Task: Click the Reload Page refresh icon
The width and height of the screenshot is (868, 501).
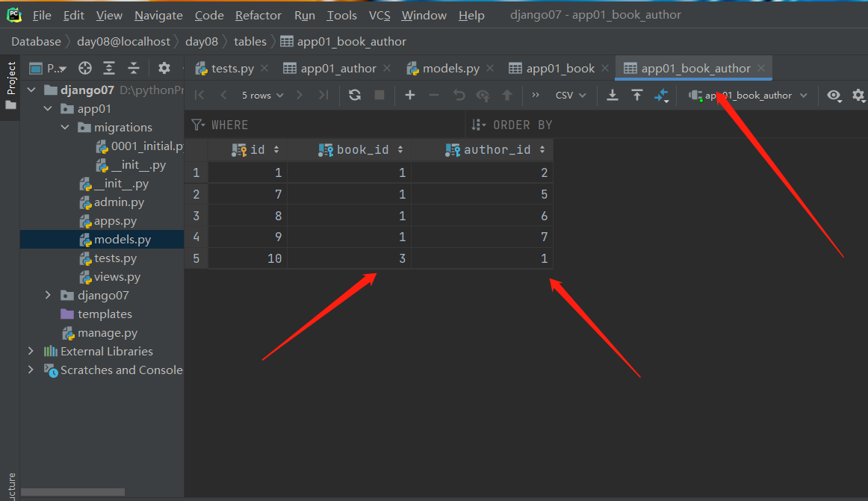Action: pyautogui.click(x=355, y=96)
